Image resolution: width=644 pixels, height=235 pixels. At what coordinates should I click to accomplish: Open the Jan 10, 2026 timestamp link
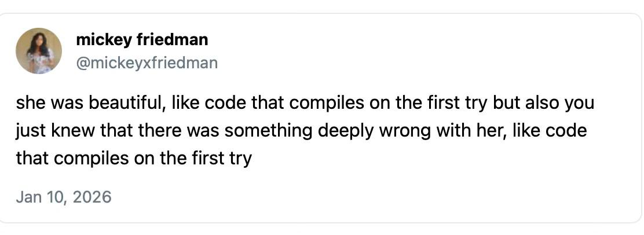[64, 197]
